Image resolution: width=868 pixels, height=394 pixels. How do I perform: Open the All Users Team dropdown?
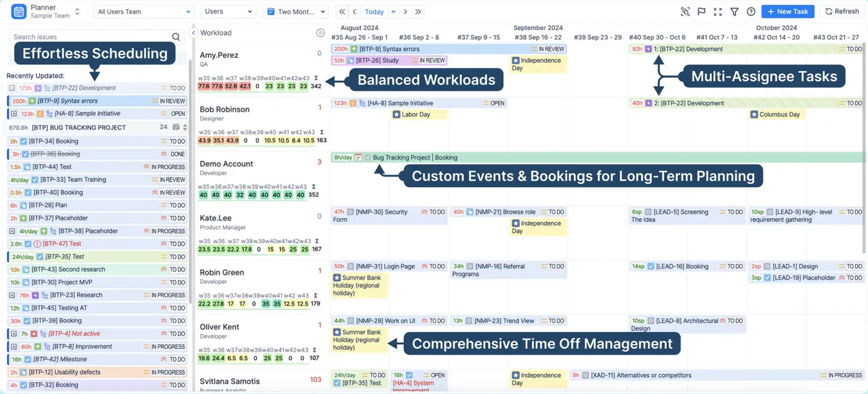pyautogui.click(x=143, y=11)
